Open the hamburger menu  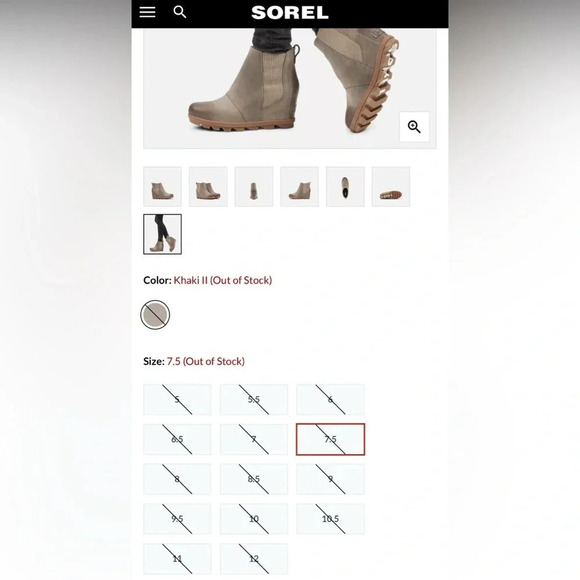(x=147, y=12)
